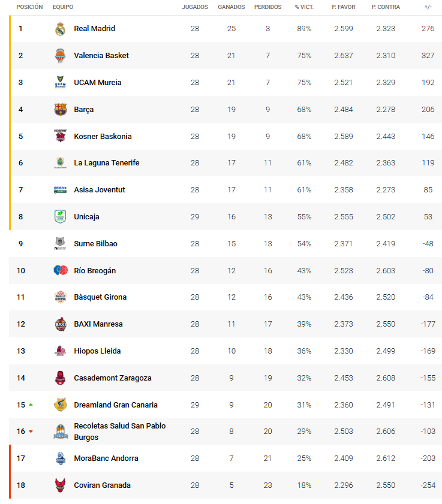Viewport: 442px width, 504px height.
Task: Click the red down arrow at position 16
Action: (x=31, y=431)
